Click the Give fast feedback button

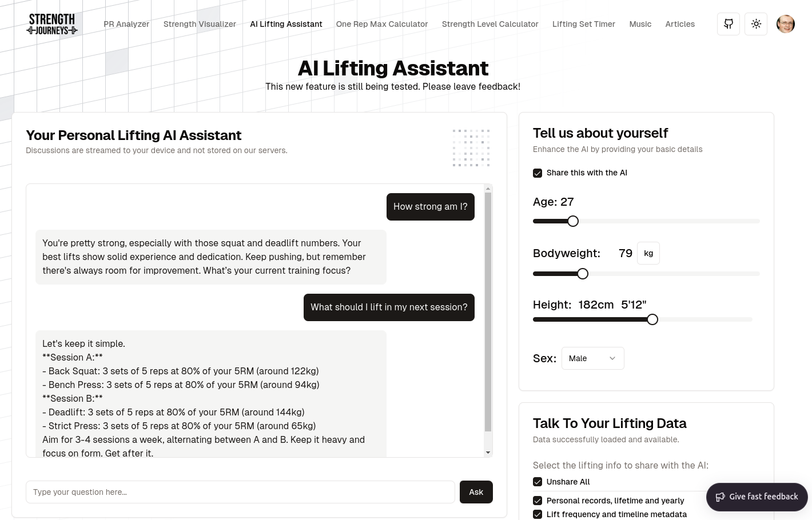(757, 497)
